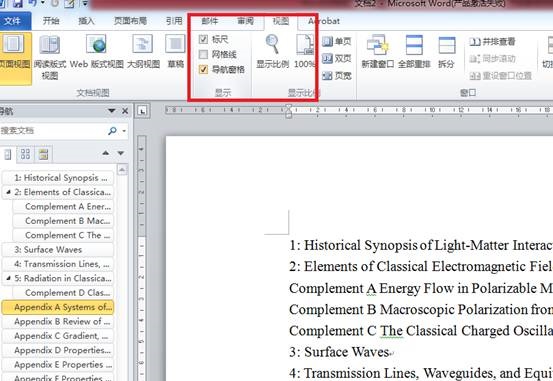Image resolution: width=553 pixels, height=381 pixels.
Task: Arrange all windows (全部重排)
Action: (414, 52)
